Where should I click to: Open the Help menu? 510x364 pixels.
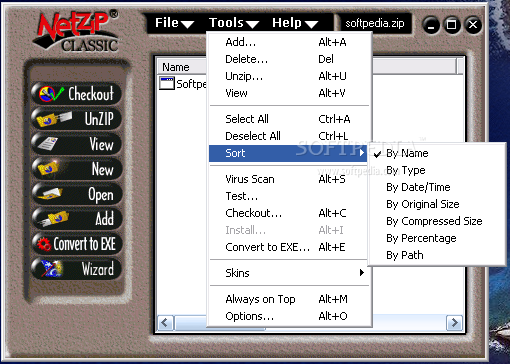295,23
